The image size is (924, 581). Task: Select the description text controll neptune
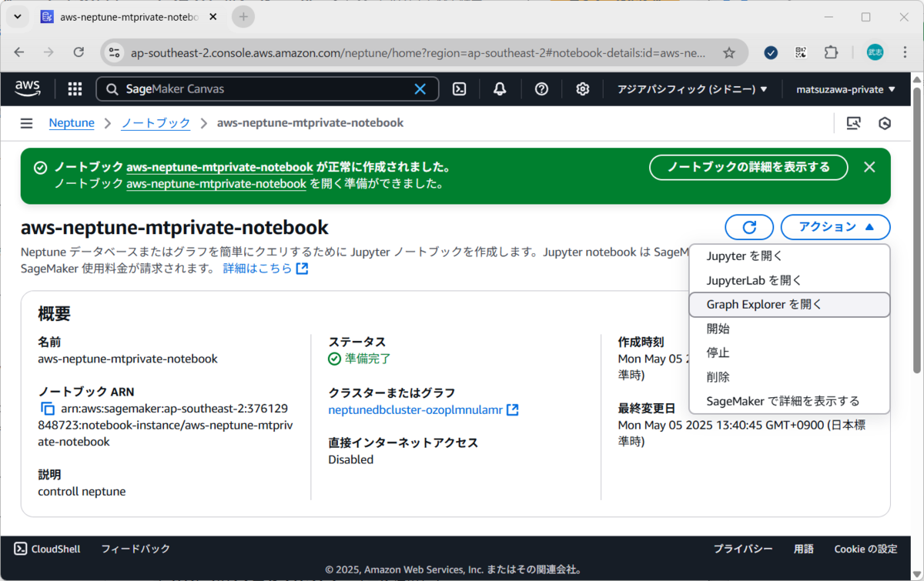pos(82,491)
